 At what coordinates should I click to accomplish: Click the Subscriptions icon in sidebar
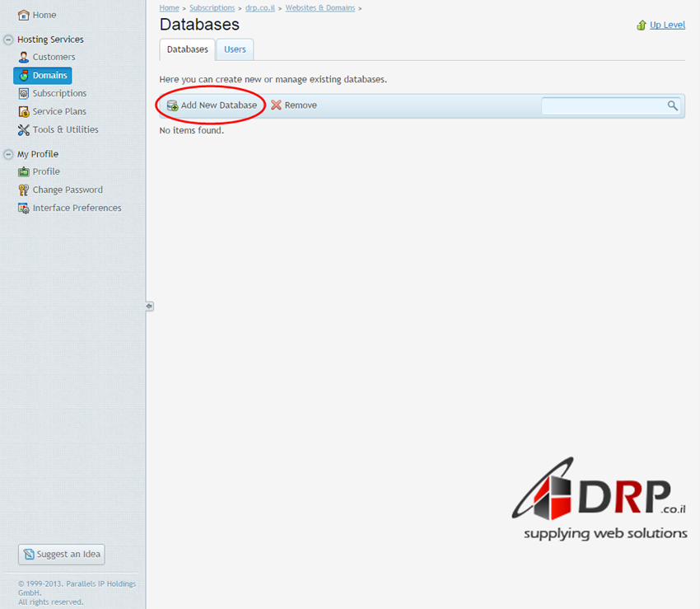click(24, 93)
